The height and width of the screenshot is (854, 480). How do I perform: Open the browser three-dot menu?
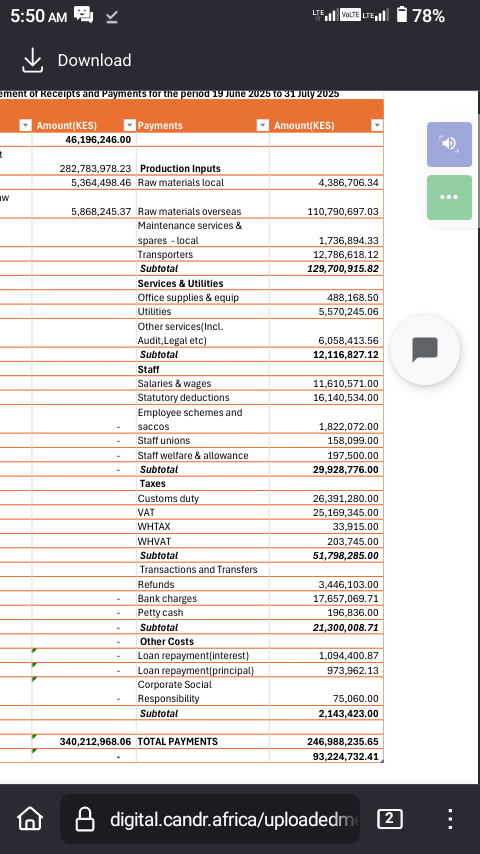click(x=450, y=819)
